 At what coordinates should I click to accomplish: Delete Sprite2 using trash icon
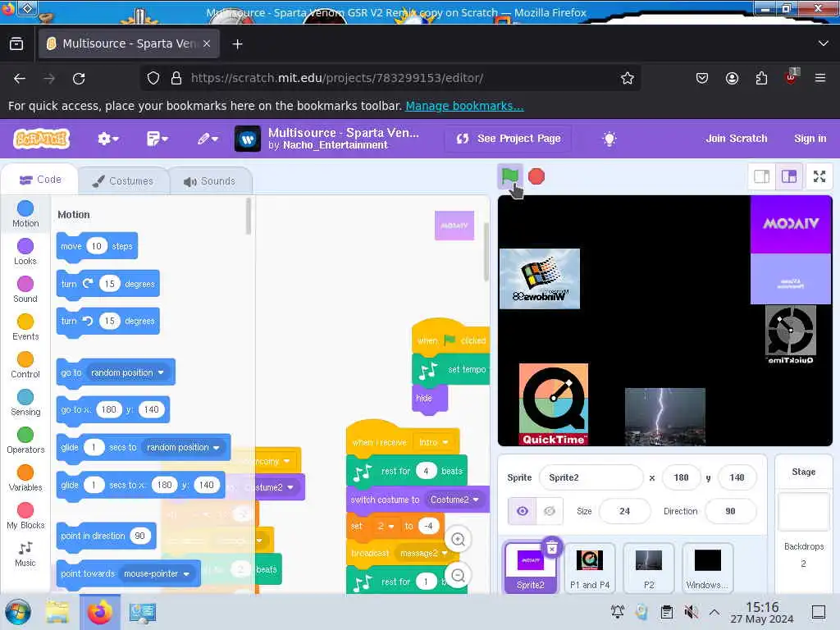coord(552,547)
